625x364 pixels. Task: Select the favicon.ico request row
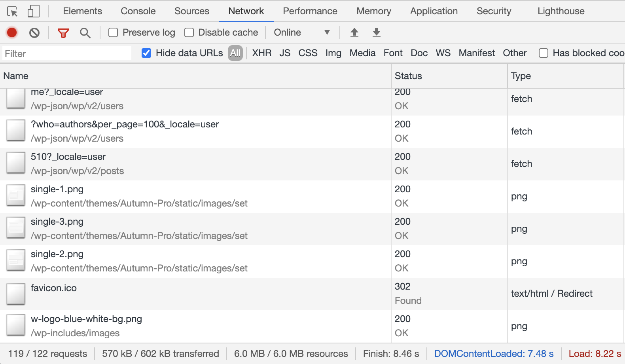(54, 288)
